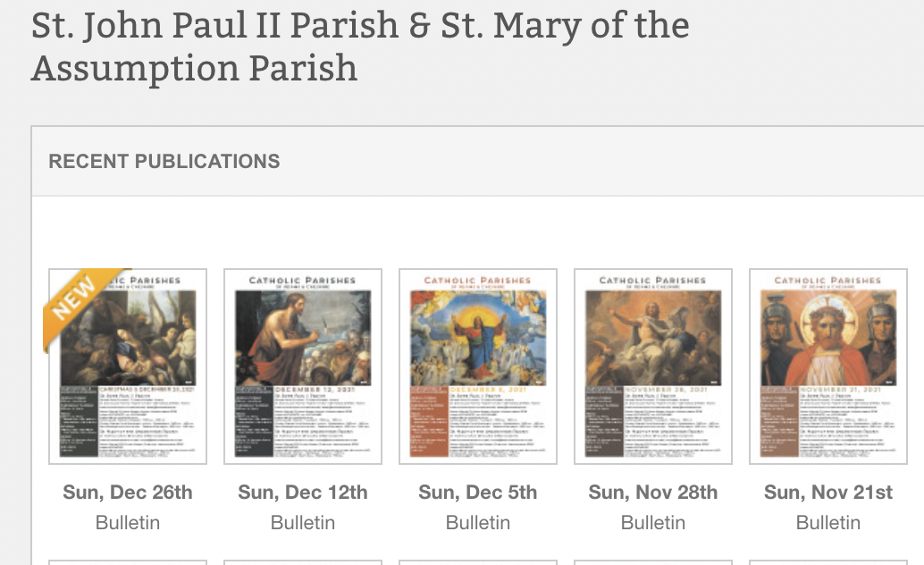Select Bulletin under the Dec 26th cover

coord(127,522)
